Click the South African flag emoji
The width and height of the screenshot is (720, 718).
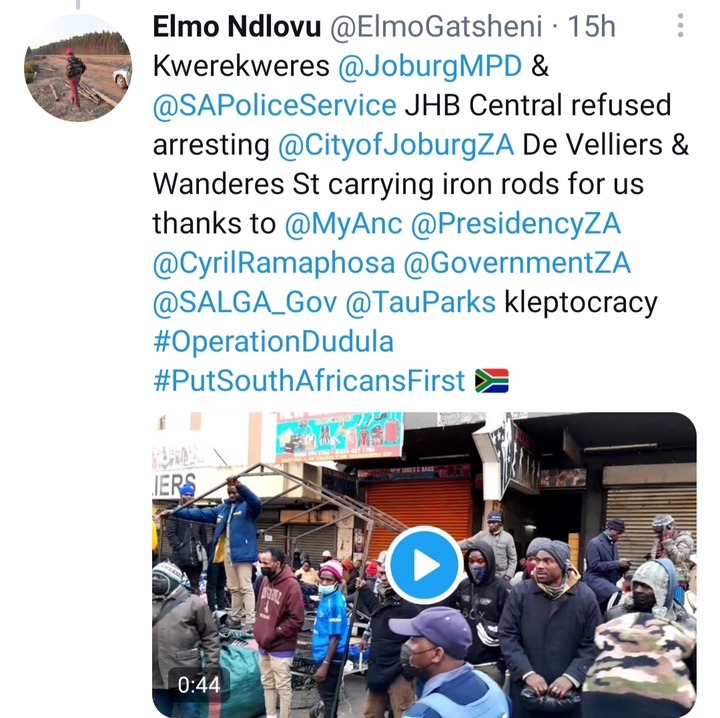491,381
